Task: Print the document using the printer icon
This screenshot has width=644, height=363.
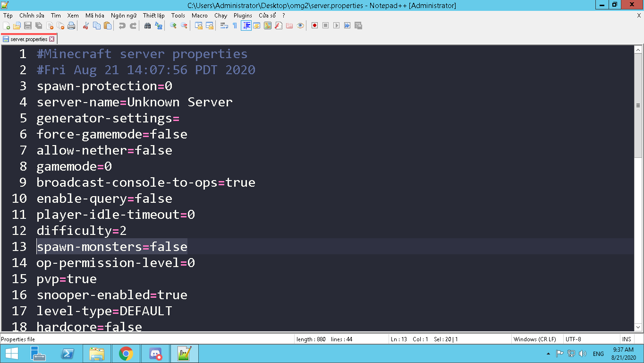Action: (x=71, y=26)
